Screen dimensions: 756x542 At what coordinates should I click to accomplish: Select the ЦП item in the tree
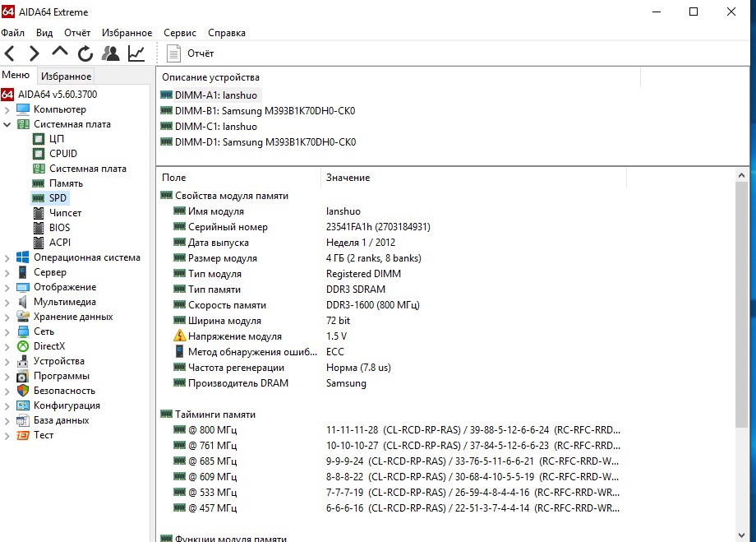click(57, 139)
